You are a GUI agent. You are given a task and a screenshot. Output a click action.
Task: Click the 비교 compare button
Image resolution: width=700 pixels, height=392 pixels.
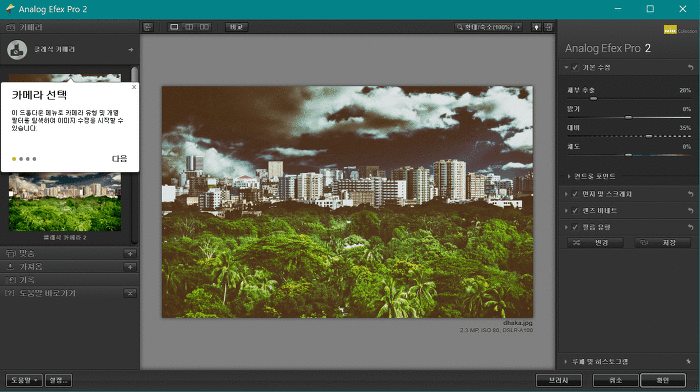[236, 27]
